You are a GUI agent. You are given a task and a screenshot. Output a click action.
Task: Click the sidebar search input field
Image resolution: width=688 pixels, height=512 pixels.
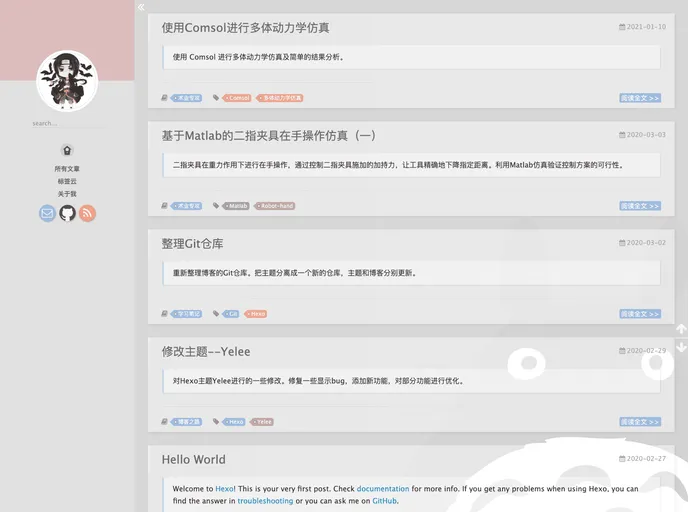(x=66, y=124)
